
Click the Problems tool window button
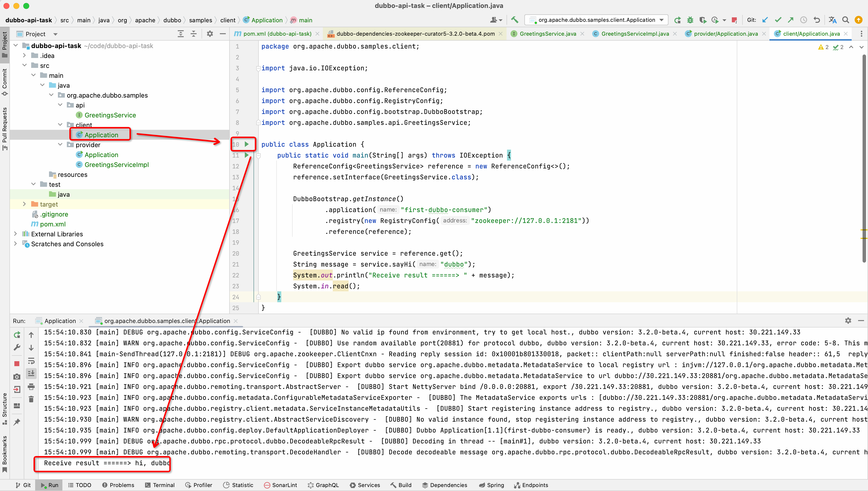click(118, 485)
